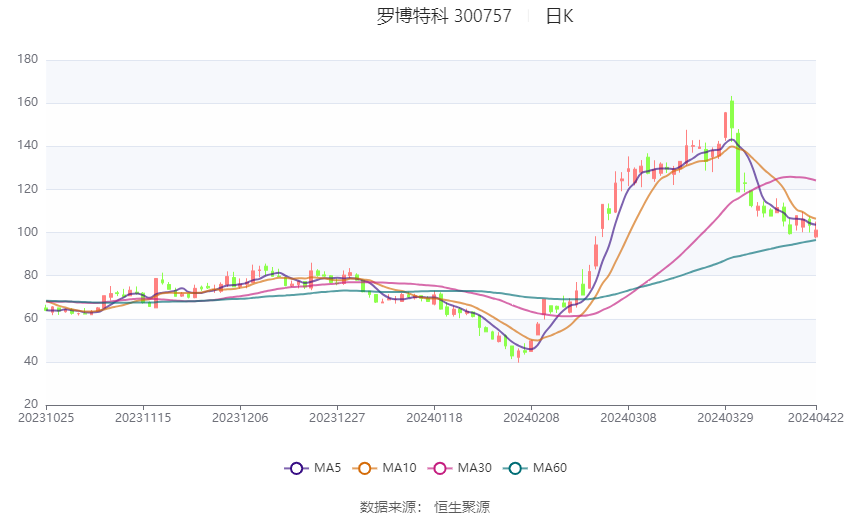
Task: Click the 20240308 date axis label
Action: [x=628, y=418]
